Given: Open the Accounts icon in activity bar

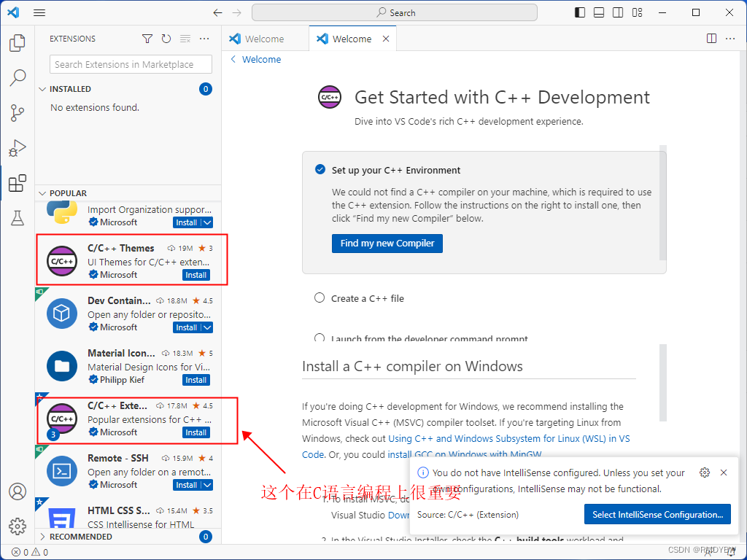Looking at the screenshot, I should pyautogui.click(x=18, y=491).
